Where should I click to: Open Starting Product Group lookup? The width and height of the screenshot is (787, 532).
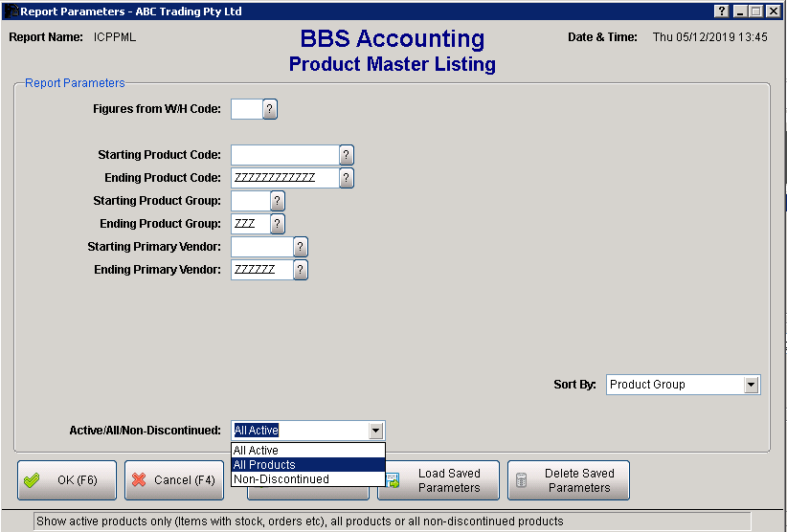(278, 201)
